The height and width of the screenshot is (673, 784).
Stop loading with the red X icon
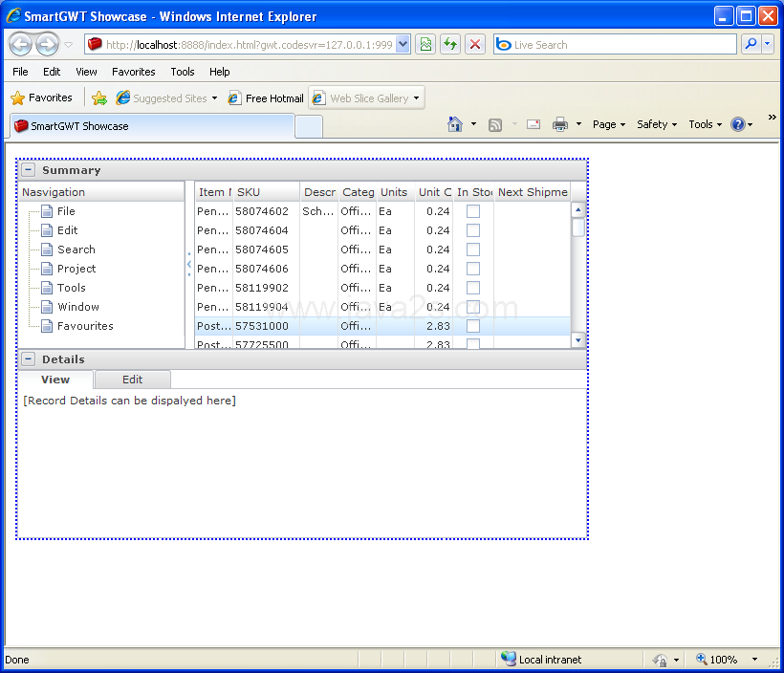475,45
